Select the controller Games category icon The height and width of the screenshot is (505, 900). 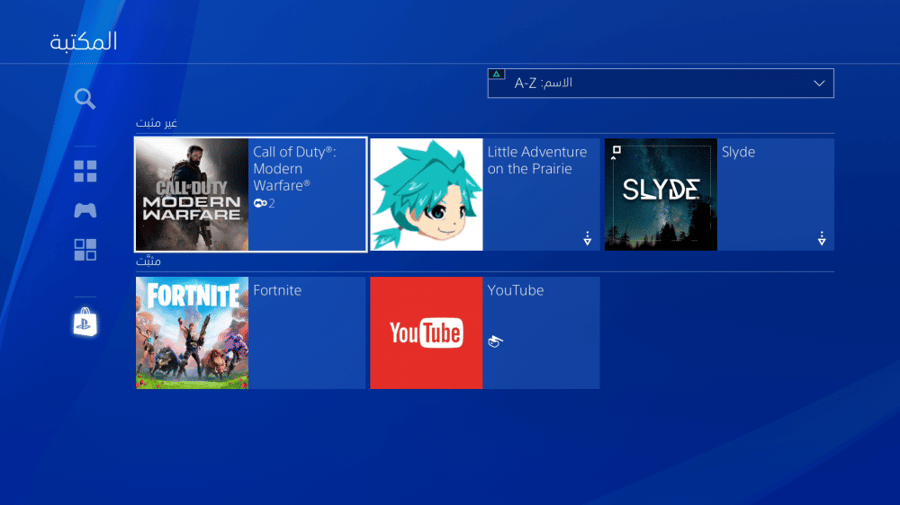[x=85, y=210]
